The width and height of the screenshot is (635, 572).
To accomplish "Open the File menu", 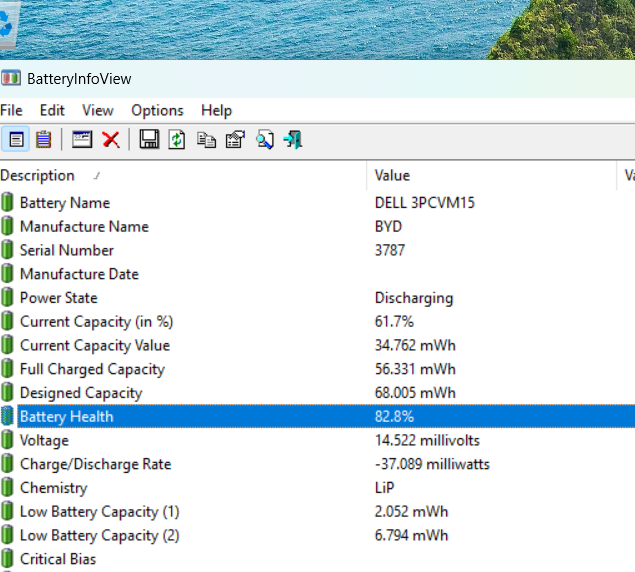I will click(11, 110).
